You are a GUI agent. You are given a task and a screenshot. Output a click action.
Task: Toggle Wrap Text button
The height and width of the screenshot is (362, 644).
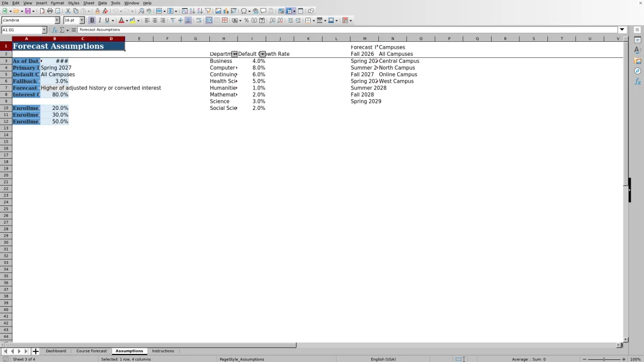(x=199, y=20)
